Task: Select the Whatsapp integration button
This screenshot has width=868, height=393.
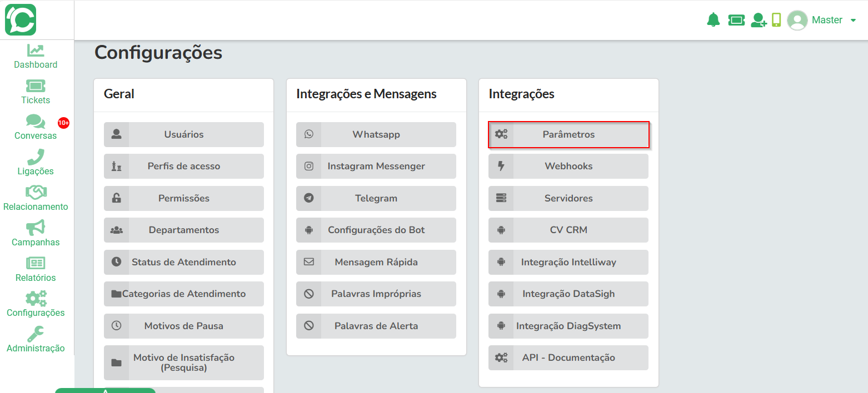Action: tap(376, 134)
